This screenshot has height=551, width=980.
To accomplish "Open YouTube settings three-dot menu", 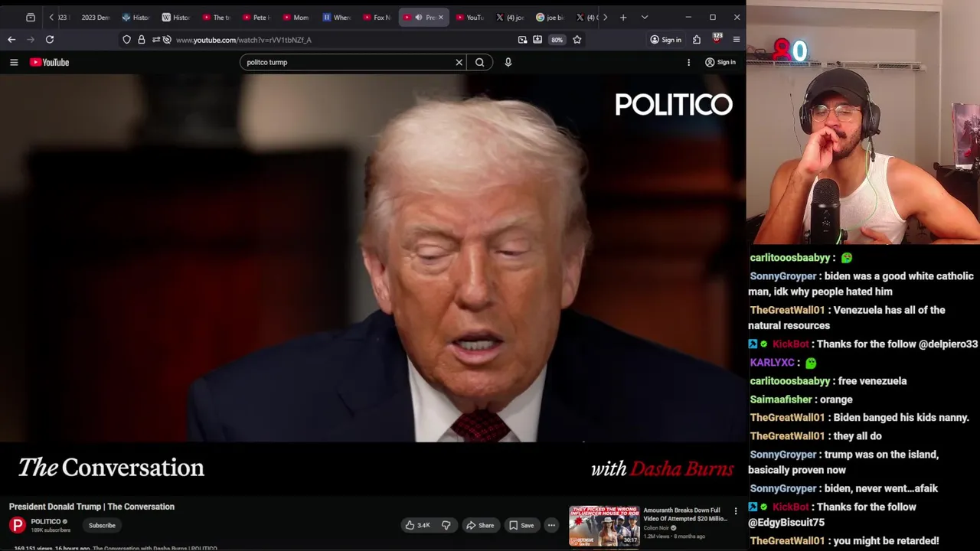I will tap(688, 62).
